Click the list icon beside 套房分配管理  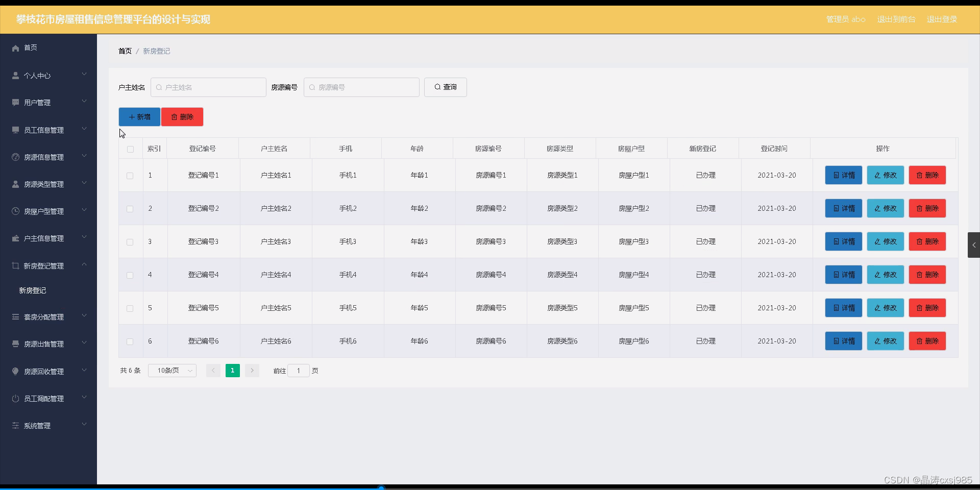(x=15, y=317)
